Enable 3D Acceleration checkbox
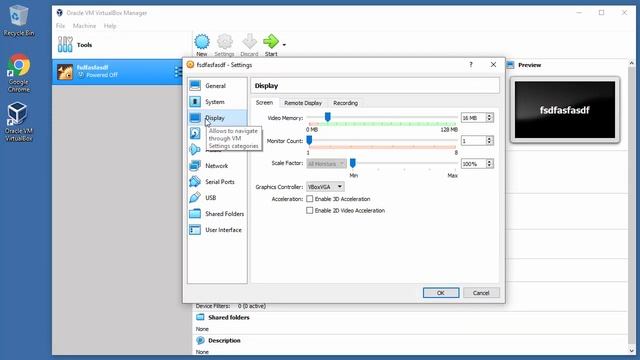 point(310,199)
